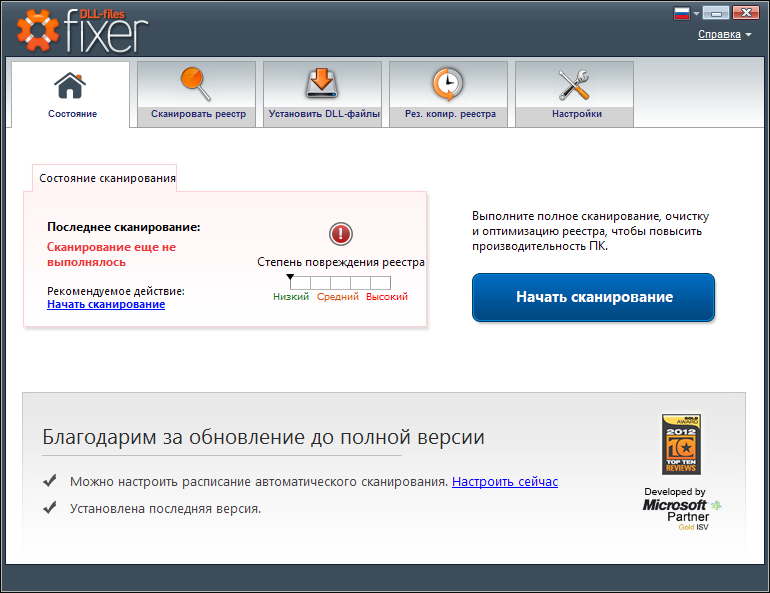Click the download arrow DLL install icon
This screenshot has height=593, width=770.
click(322, 83)
